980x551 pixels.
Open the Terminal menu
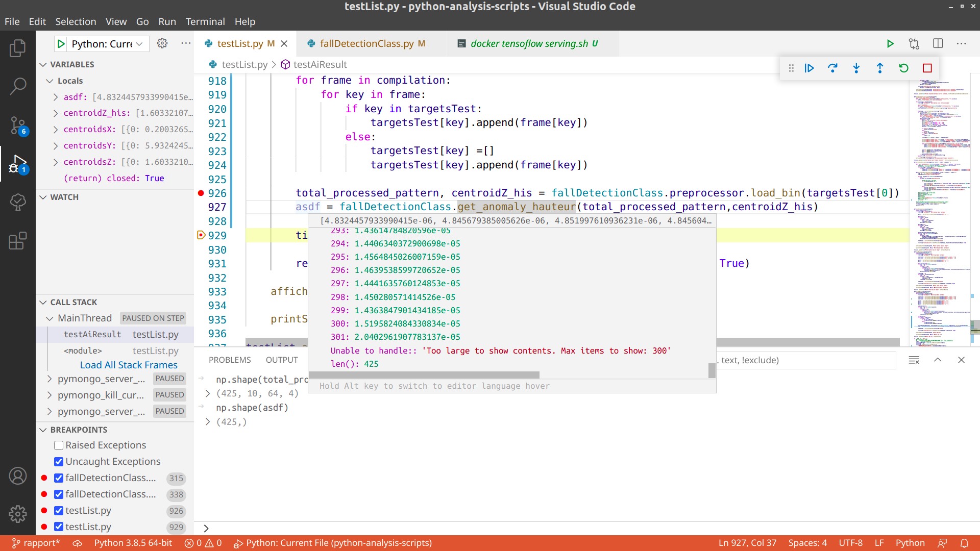205,21
